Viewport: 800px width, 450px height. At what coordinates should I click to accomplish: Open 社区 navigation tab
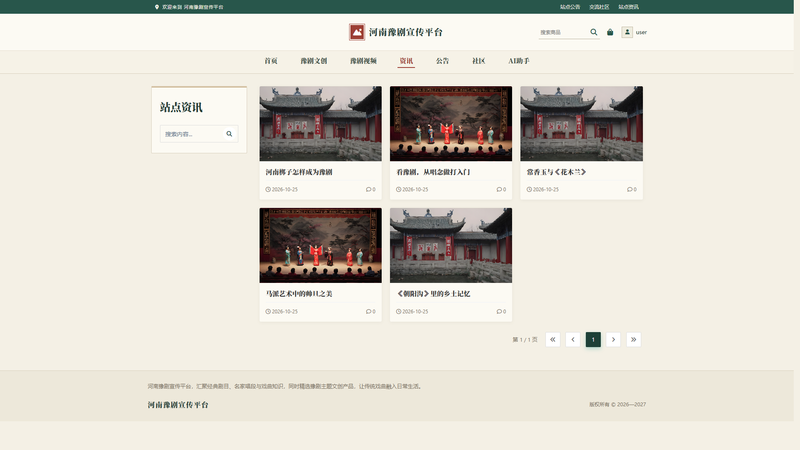[479, 61]
